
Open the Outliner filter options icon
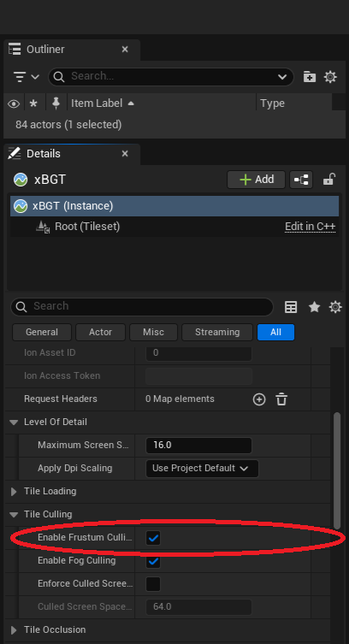(x=26, y=77)
